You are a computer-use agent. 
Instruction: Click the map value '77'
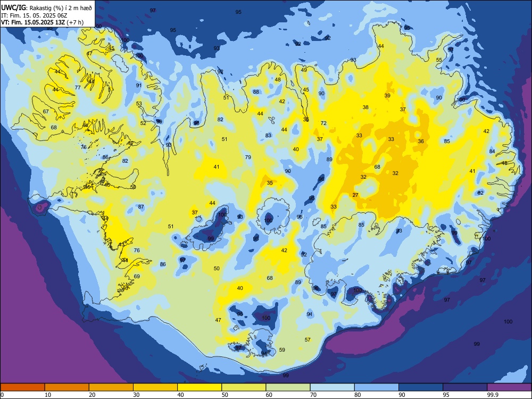pyautogui.click(x=78, y=88)
